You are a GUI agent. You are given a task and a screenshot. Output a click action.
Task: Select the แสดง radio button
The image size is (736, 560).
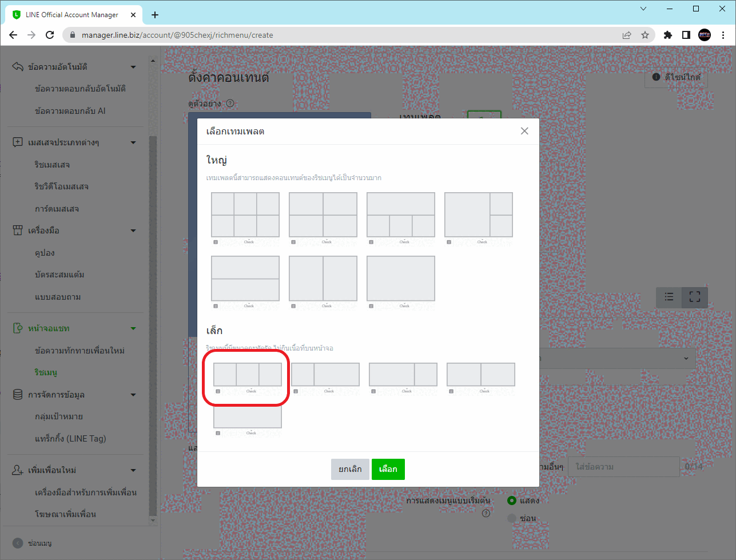tap(512, 501)
